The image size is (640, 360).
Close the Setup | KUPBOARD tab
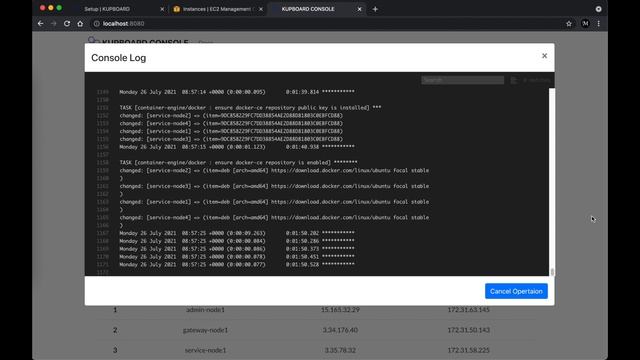162,9
